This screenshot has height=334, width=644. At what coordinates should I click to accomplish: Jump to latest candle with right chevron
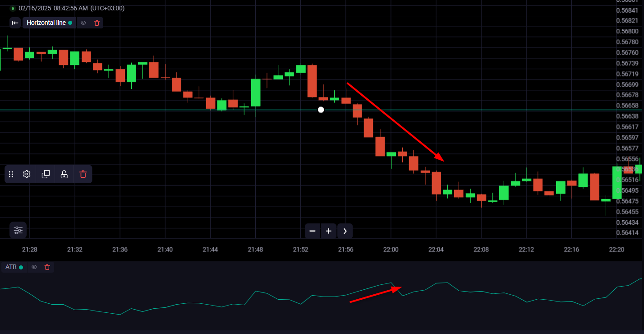tap(345, 231)
